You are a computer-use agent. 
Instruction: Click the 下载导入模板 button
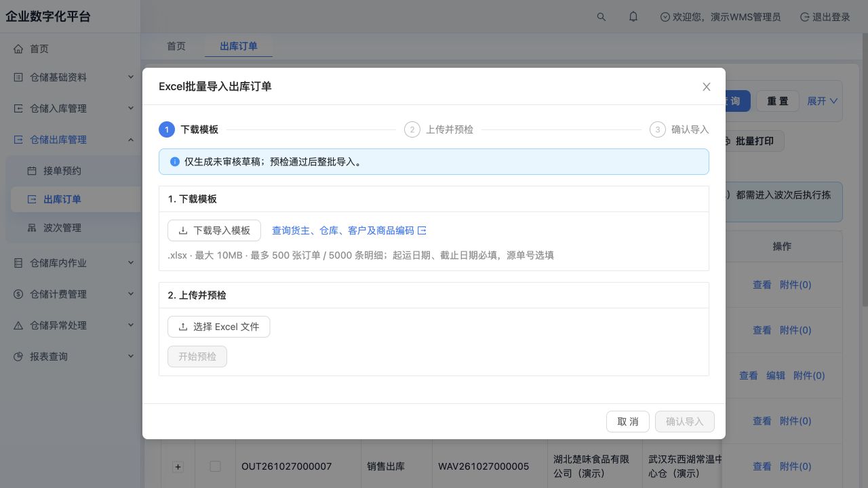[x=214, y=230]
